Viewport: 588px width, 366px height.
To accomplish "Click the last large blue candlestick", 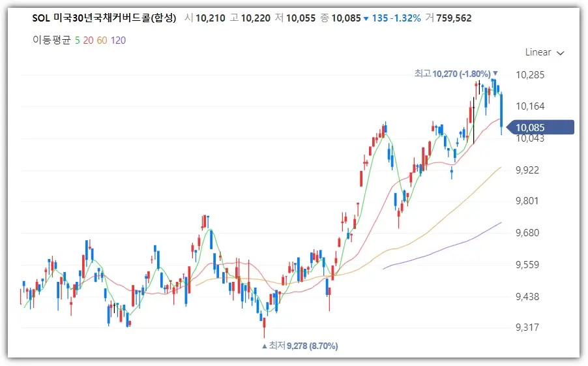I will (501, 111).
